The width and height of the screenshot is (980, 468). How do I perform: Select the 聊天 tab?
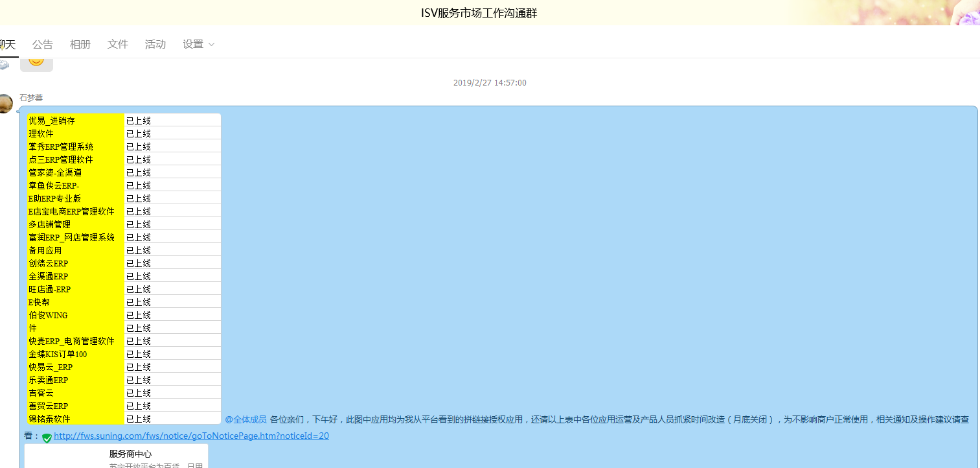point(7,44)
